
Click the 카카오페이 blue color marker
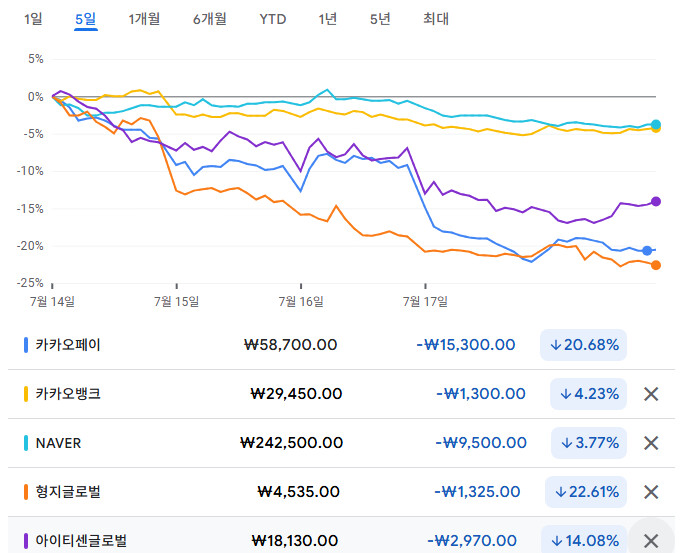(x=25, y=345)
